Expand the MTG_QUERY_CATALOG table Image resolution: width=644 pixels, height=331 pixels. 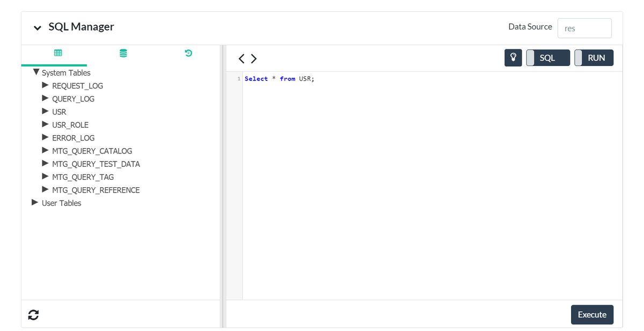[x=46, y=150]
